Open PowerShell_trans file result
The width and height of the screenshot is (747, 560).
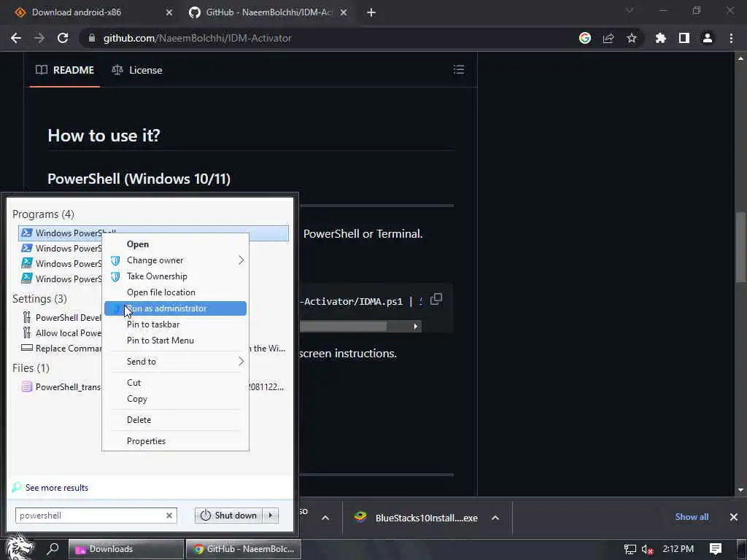click(x=61, y=386)
